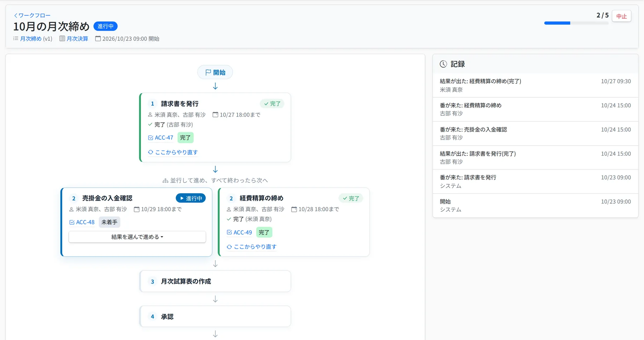Click calendar icon beside 2026/10/23 09:00 開始
The height and width of the screenshot is (340, 644).
pyautogui.click(x=98, y=39)
